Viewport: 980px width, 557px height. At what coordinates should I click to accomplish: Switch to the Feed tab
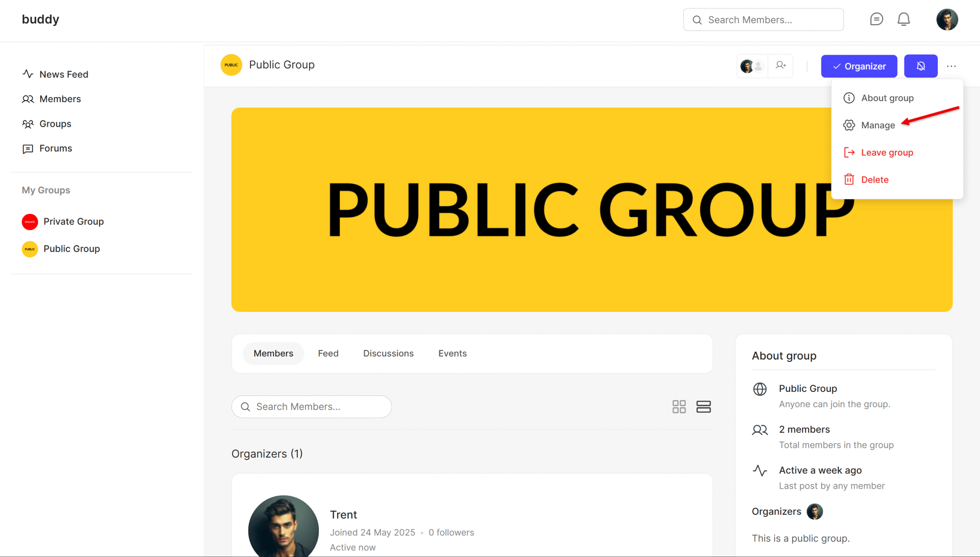pyautogui.click(x=328, y=353)
